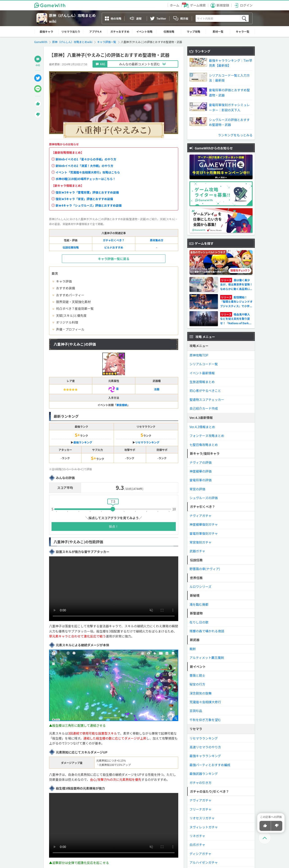Open ゲーム攻略ライターを募集 banner
The height and width of the screenshot is (868, 289).
pos(221,194)
